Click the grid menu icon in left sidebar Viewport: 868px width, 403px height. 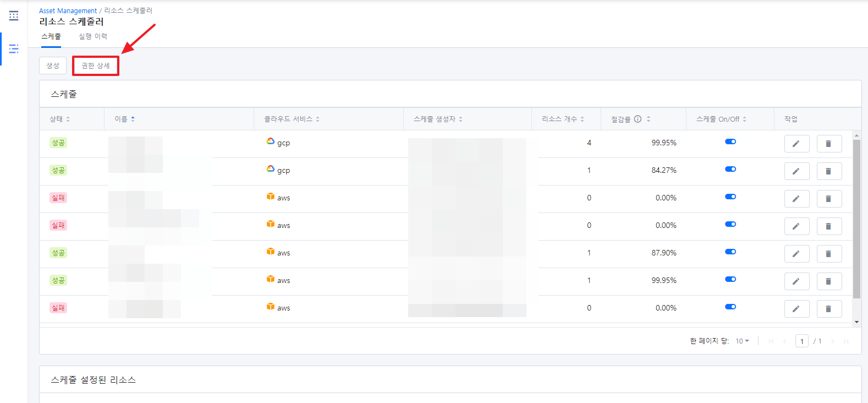tap(14, 16)
